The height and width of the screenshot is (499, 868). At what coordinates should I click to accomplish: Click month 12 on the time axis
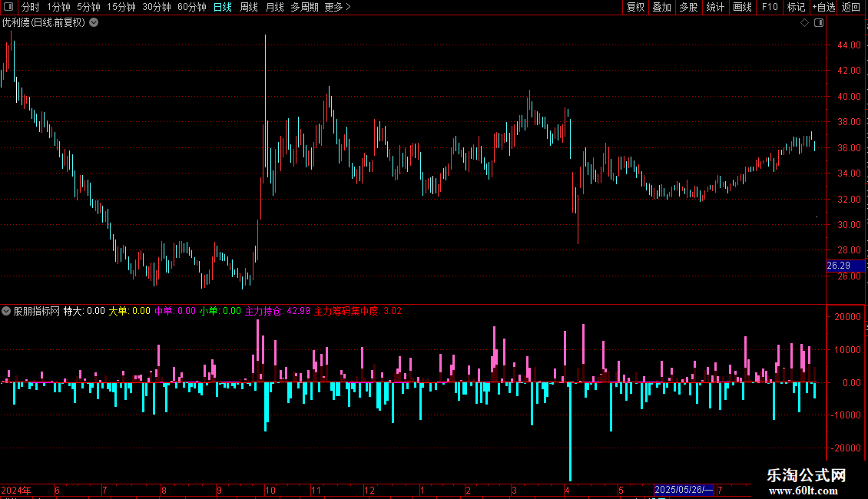369,490
